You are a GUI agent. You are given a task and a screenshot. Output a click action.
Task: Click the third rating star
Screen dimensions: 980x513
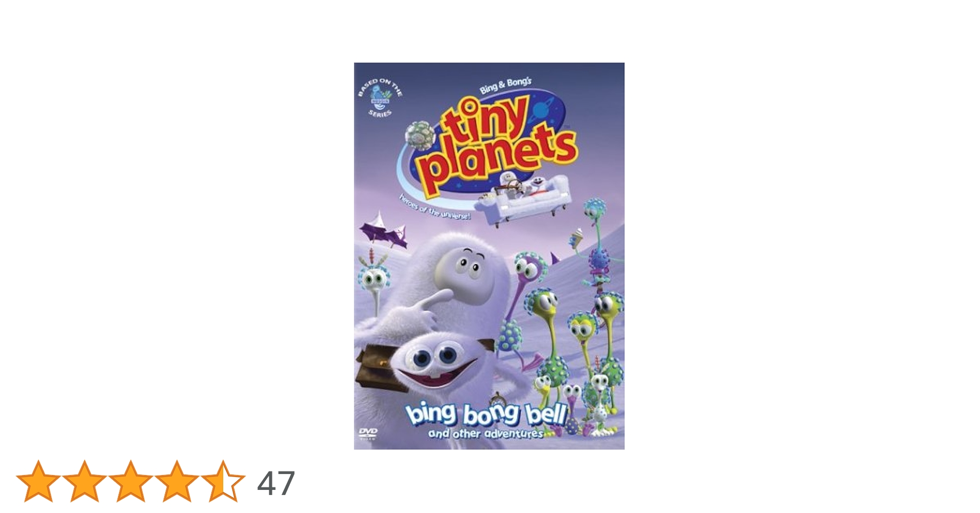tap(131, 481)
